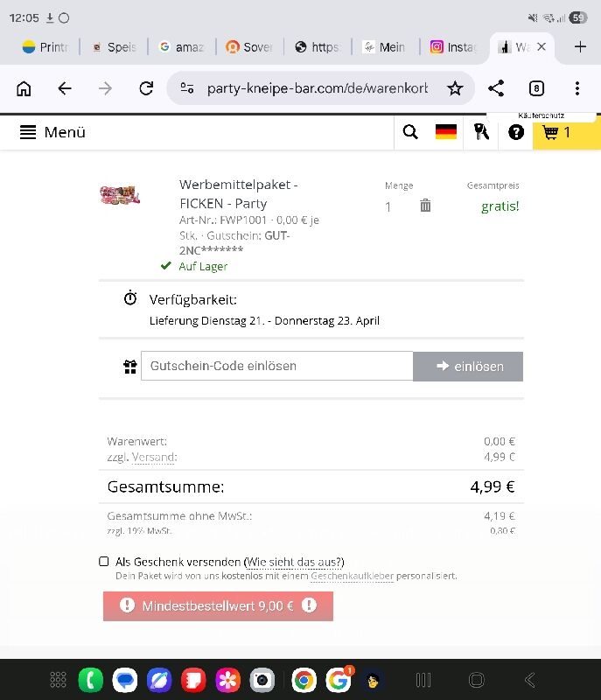
Task: Bookmark page with the star icon
Action: (x=455, y=88)
